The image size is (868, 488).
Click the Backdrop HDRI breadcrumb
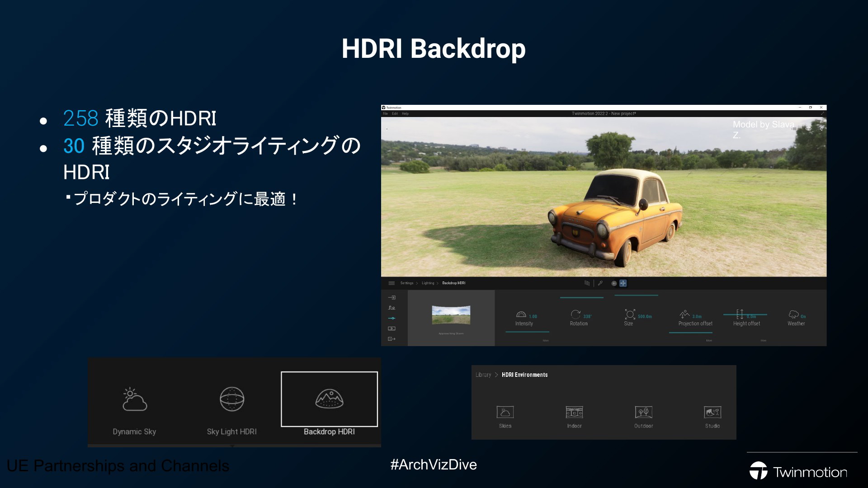coord(453,283)
